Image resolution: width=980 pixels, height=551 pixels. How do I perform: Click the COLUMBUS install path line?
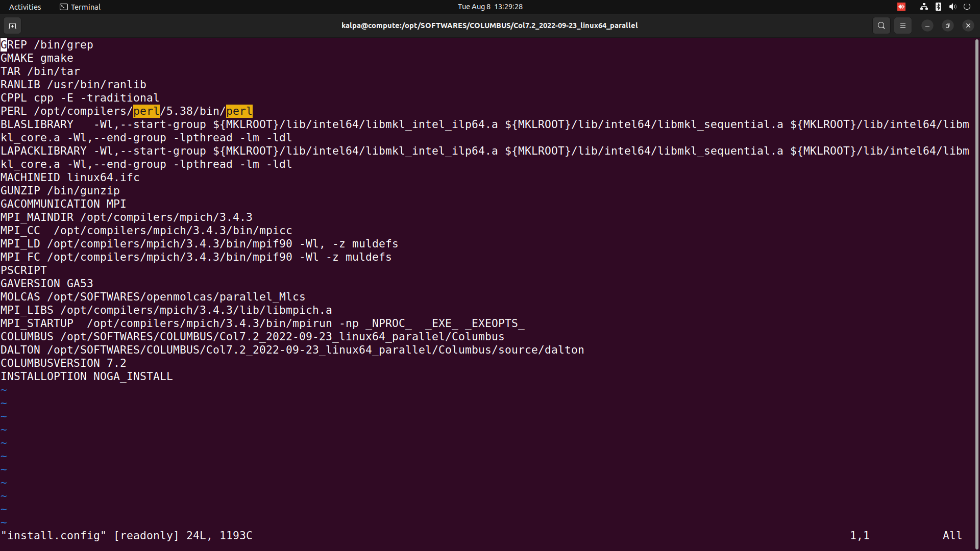(253, 337)
